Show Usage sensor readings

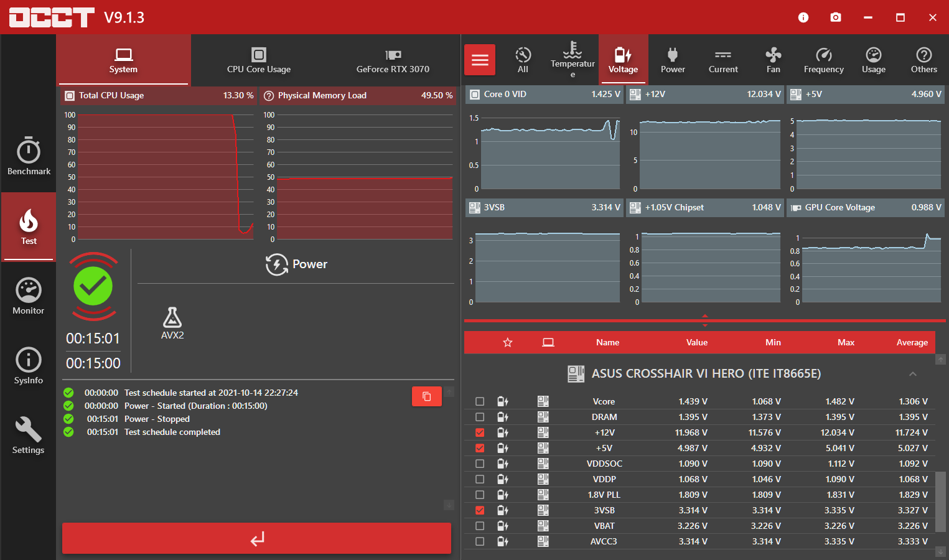pos(874,60)
